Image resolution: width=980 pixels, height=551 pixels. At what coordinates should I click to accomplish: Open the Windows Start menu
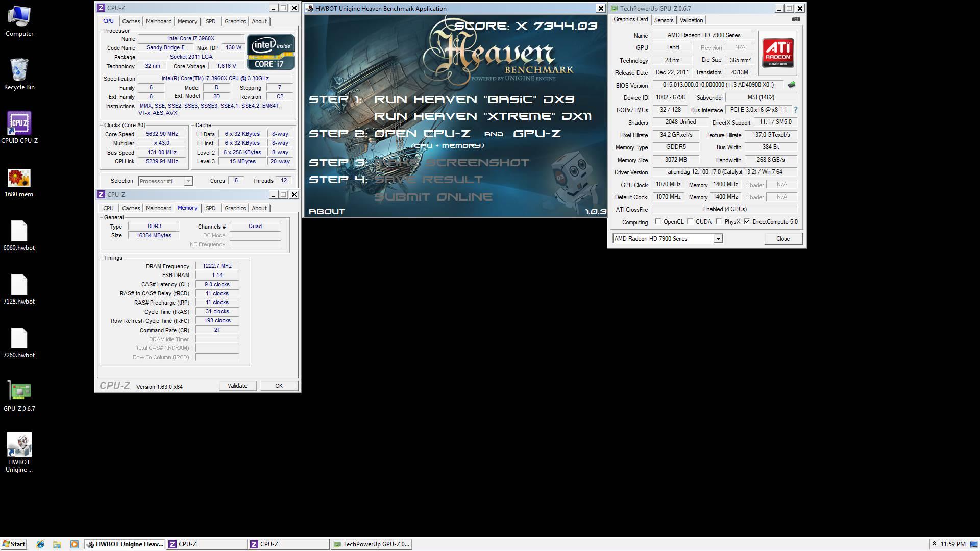[14, 544]
